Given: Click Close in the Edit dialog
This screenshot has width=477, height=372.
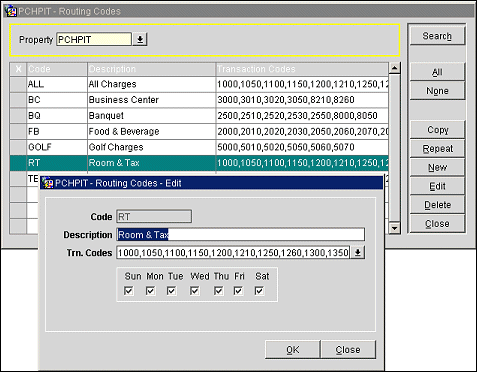Looking at the screenshot, I should (x=348, y=350).
